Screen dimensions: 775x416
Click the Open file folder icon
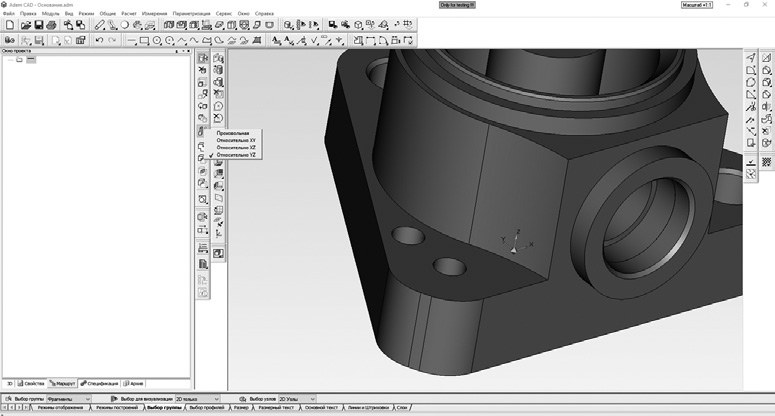[24, 25]
